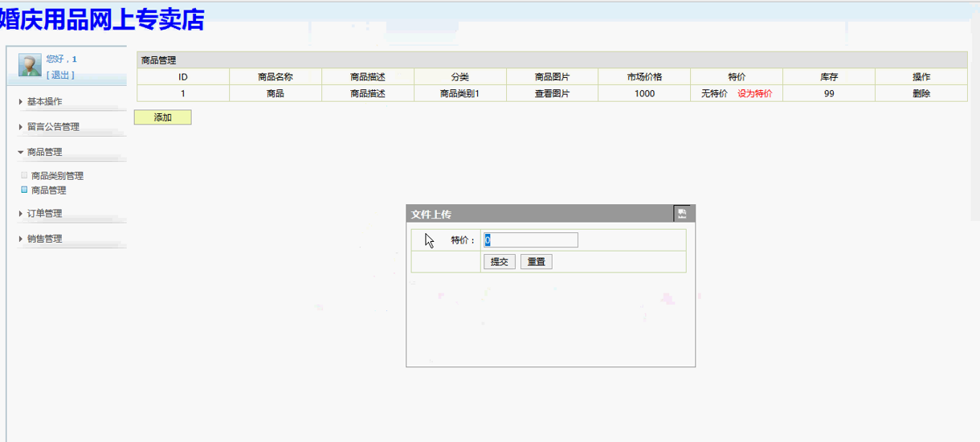980x442 pixels.
Task: Click the 设为特价 link
Action: click(755, 93)
